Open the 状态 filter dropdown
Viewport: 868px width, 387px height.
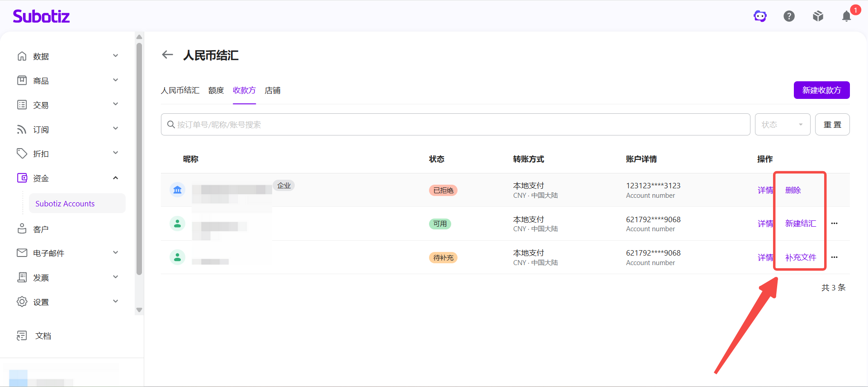783,124
